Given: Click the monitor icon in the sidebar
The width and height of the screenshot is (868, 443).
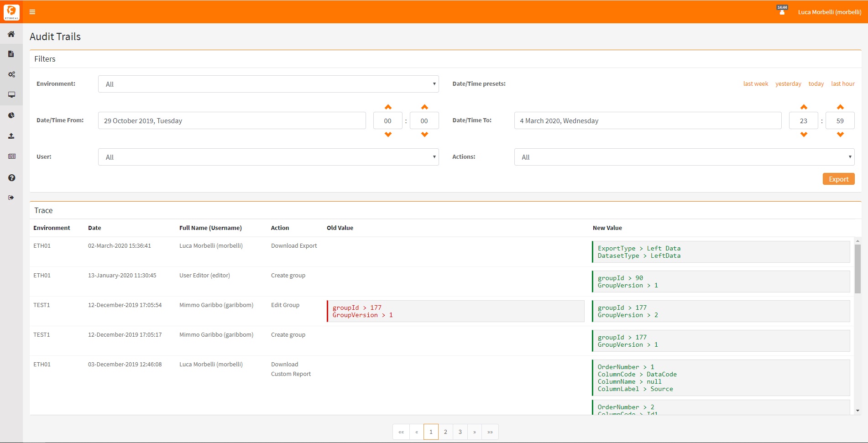Looking at the screenshot, I should pos(11,94).
